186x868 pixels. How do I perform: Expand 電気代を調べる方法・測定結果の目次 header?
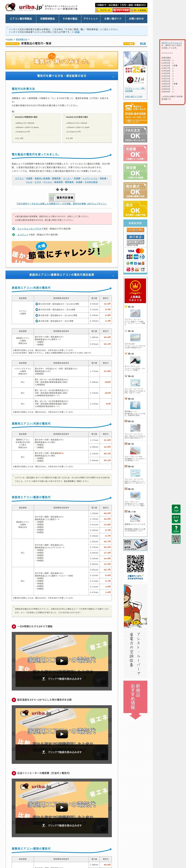pyautogui.click(x=62, y=76)
